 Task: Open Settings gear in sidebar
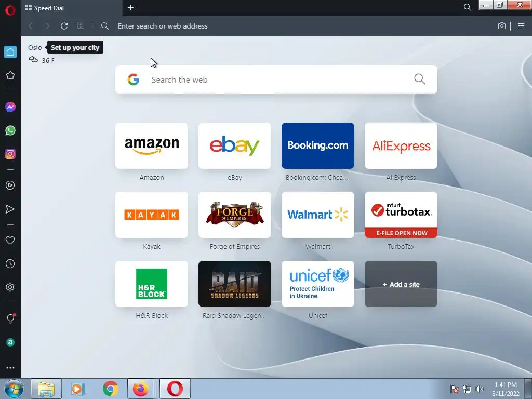coord(10,287)
